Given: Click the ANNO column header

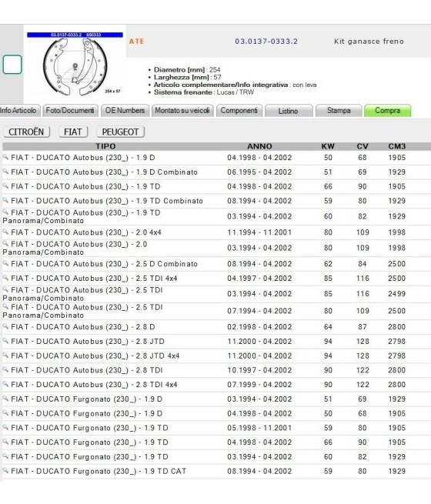Looking at the screenshot, I should tap(259, 146).
